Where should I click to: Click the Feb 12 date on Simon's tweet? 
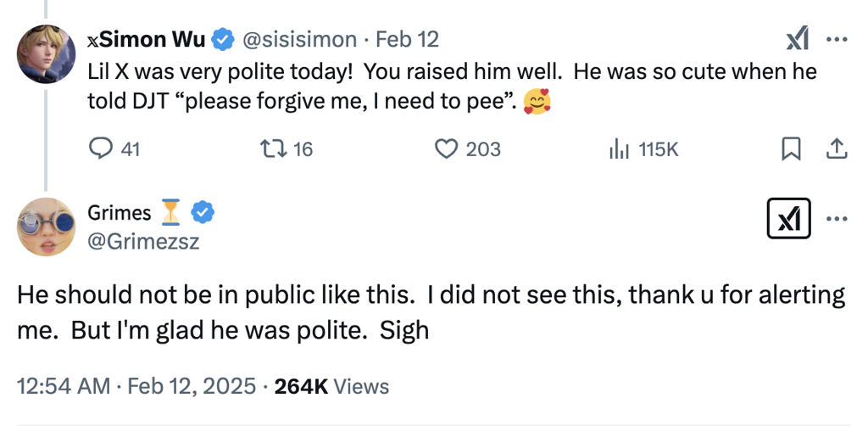click(x=407, y=39)
